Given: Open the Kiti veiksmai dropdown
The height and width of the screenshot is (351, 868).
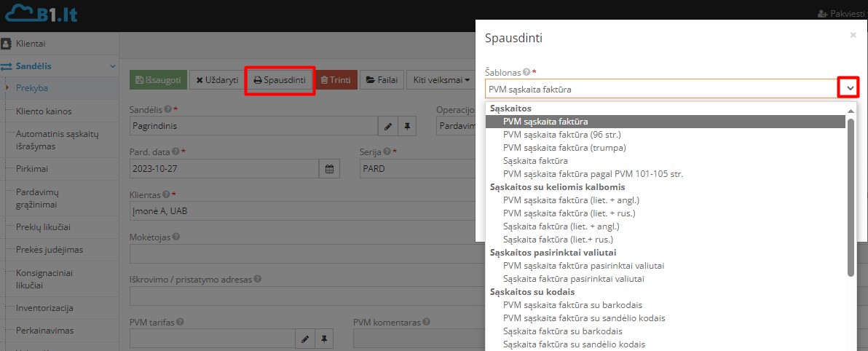Looking at the screenshot, I should [441, 80].
